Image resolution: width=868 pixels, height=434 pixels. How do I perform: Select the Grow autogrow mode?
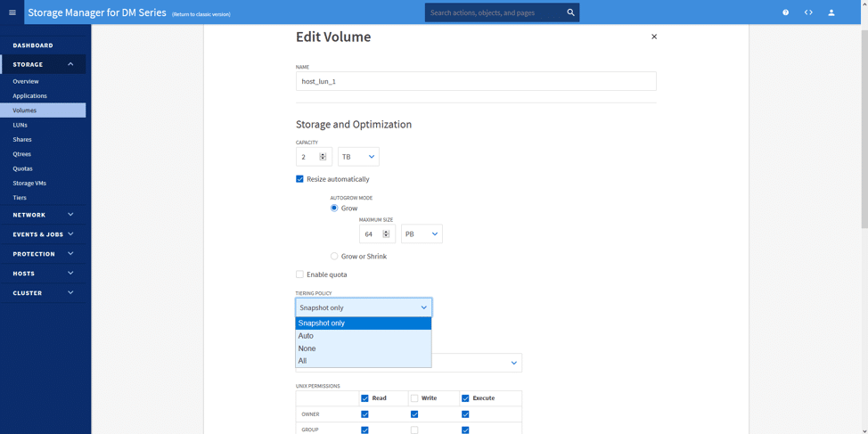[x=334, y=209]
